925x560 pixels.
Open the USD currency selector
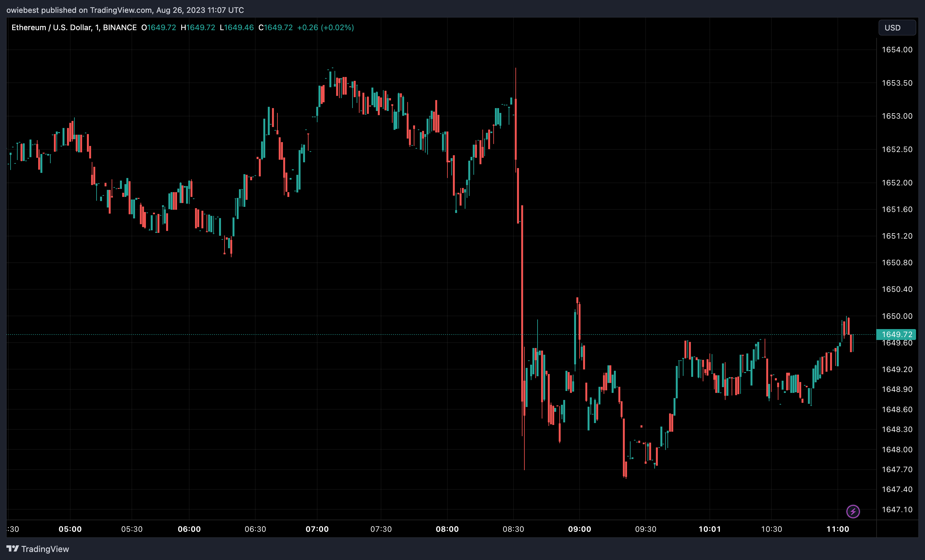pos(897,28)
